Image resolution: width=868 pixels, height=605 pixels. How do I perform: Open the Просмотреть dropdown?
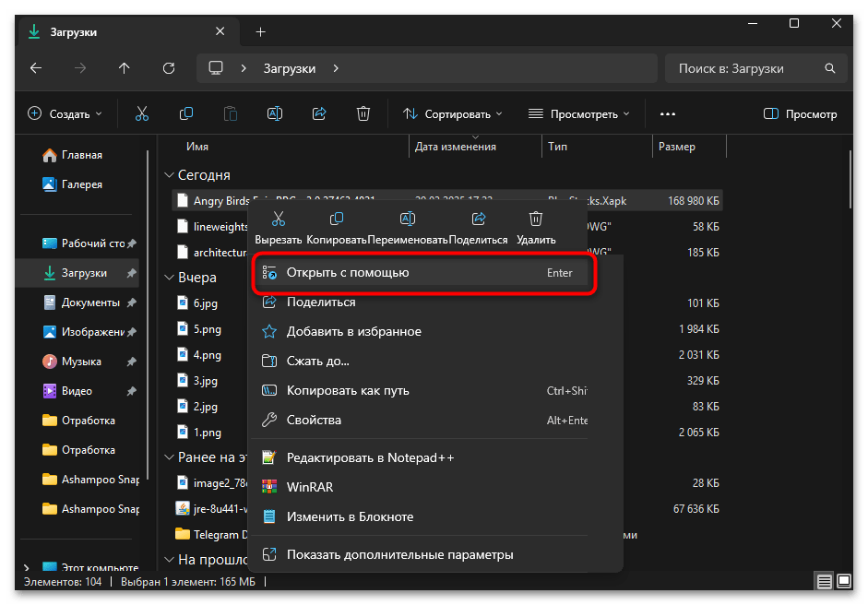pyautogui.click(x=579, y=114)
